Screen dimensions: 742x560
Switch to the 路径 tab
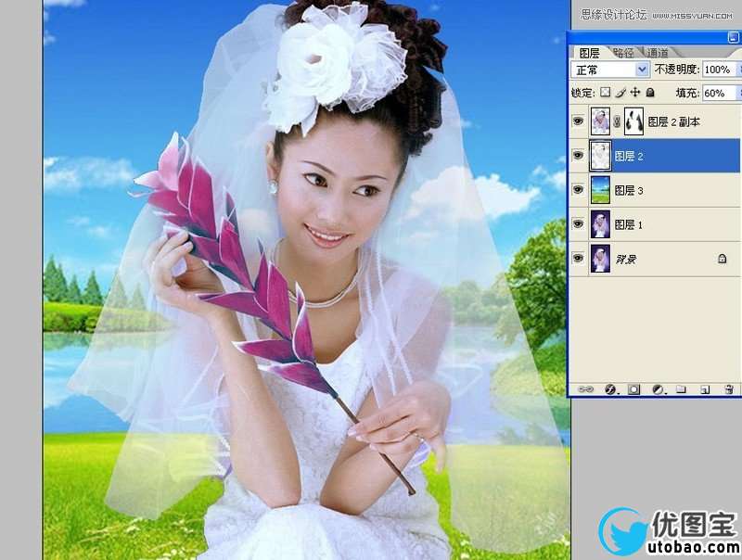coord(623,53)
